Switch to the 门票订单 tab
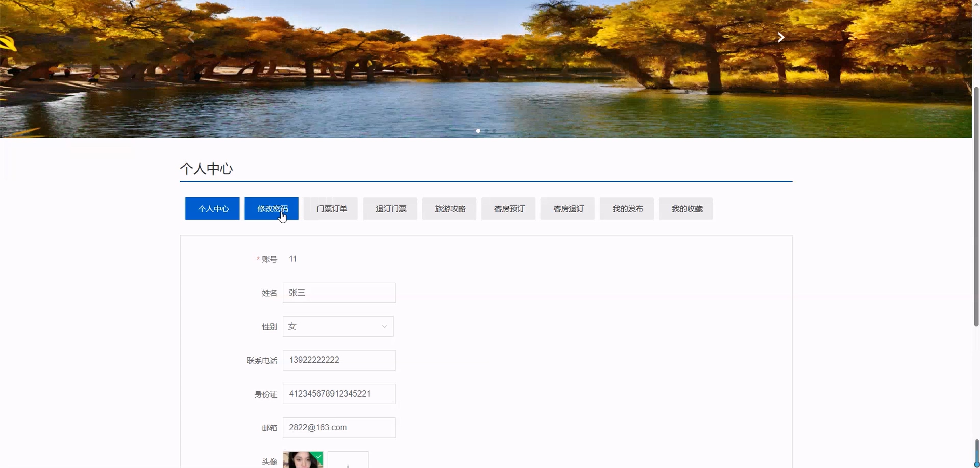980x468 pixels. pos(331,209)
